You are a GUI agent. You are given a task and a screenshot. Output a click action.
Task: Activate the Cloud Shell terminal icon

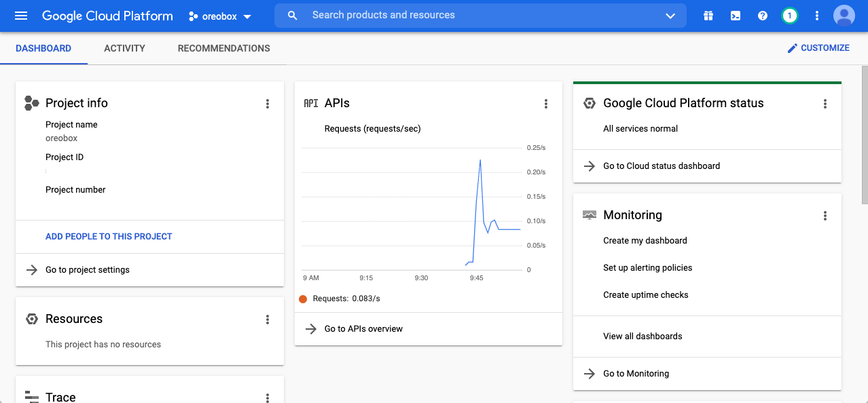[735, 15]
